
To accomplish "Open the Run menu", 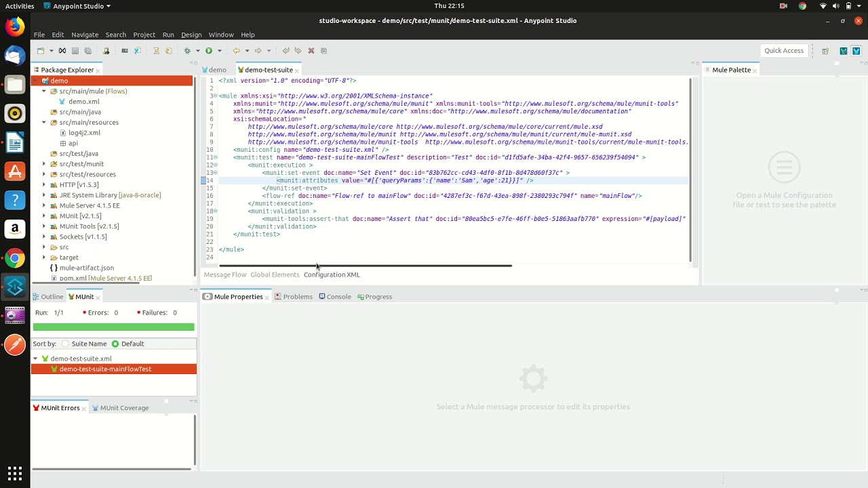I will 168,35.
